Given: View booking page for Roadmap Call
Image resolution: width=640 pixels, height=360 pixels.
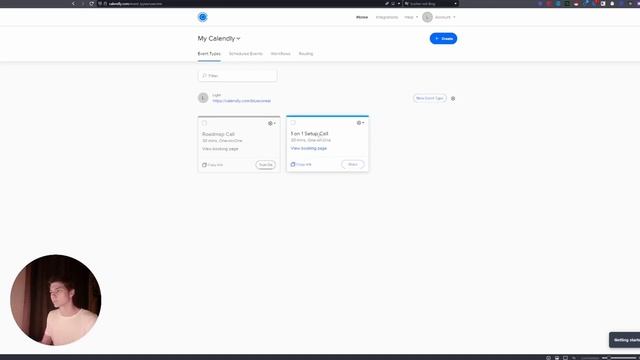Looking at the screenshot, I should [x=220, y=149].
